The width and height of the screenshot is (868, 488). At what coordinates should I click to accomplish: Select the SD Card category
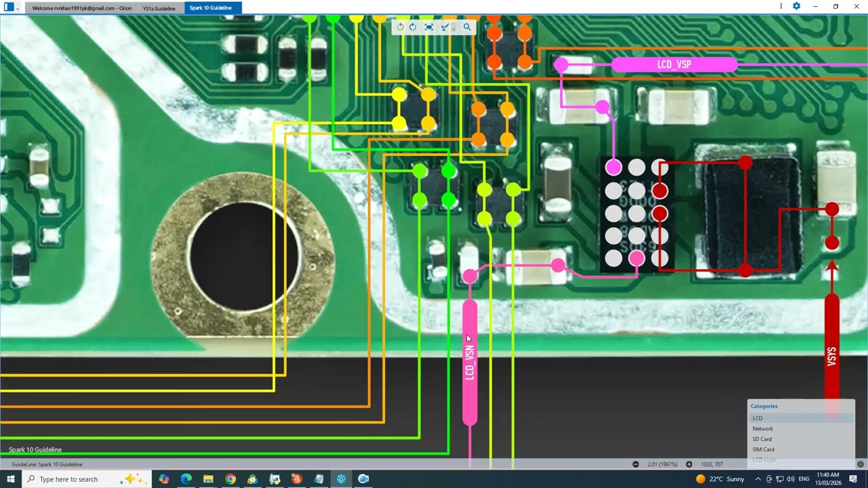click(x=762, y=439)
